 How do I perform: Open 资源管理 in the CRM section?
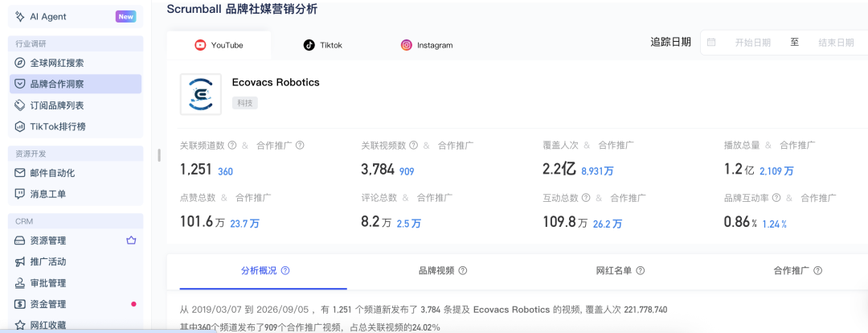76,240
